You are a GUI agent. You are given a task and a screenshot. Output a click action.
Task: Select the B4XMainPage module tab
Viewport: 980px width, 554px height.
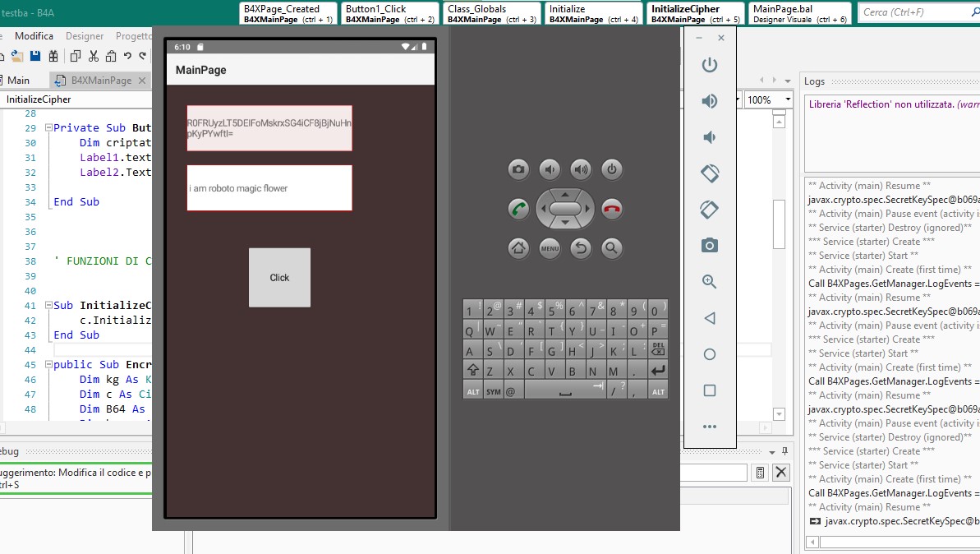pyautogui.click(x=101, y=80)
